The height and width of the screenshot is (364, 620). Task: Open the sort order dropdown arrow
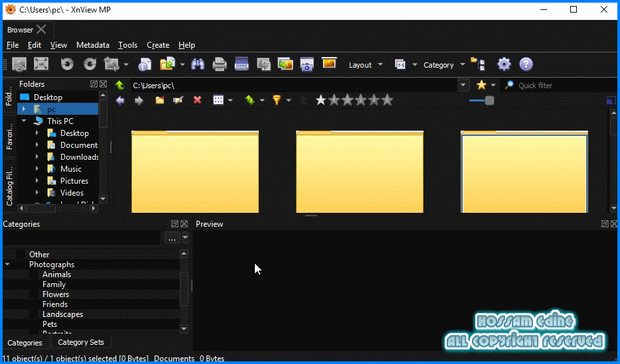(x=262, y=100)
